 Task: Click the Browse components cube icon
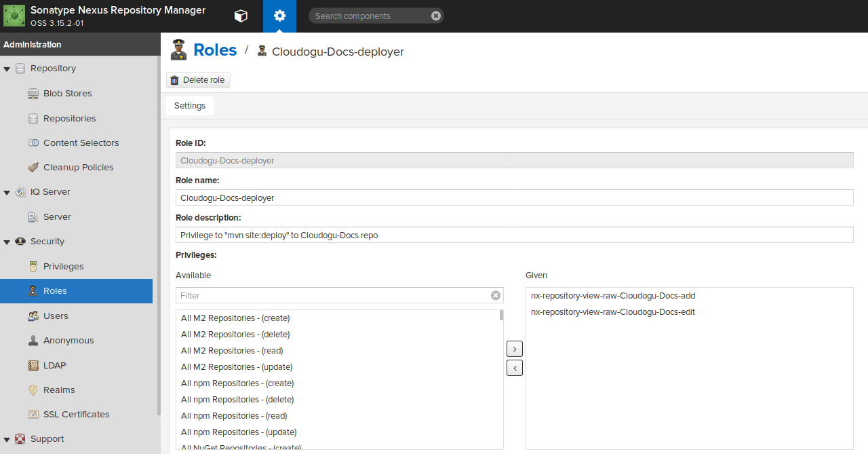click(241, 16)
